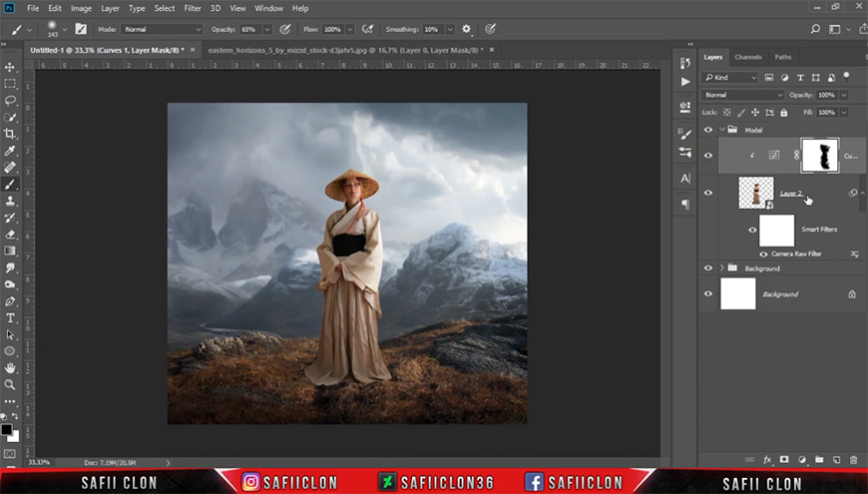Open the brush Mode dropdown
Screen dimensions: 868x494
coord(163,29)
